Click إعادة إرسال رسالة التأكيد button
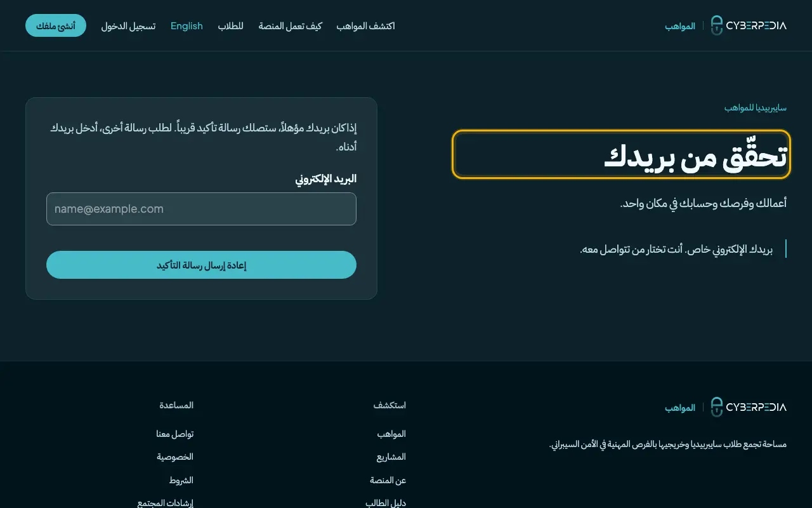812x508 pixels. [201, 265]
